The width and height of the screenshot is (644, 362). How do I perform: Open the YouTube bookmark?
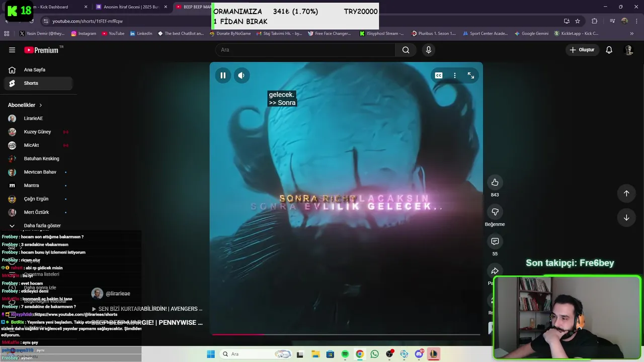113,34
